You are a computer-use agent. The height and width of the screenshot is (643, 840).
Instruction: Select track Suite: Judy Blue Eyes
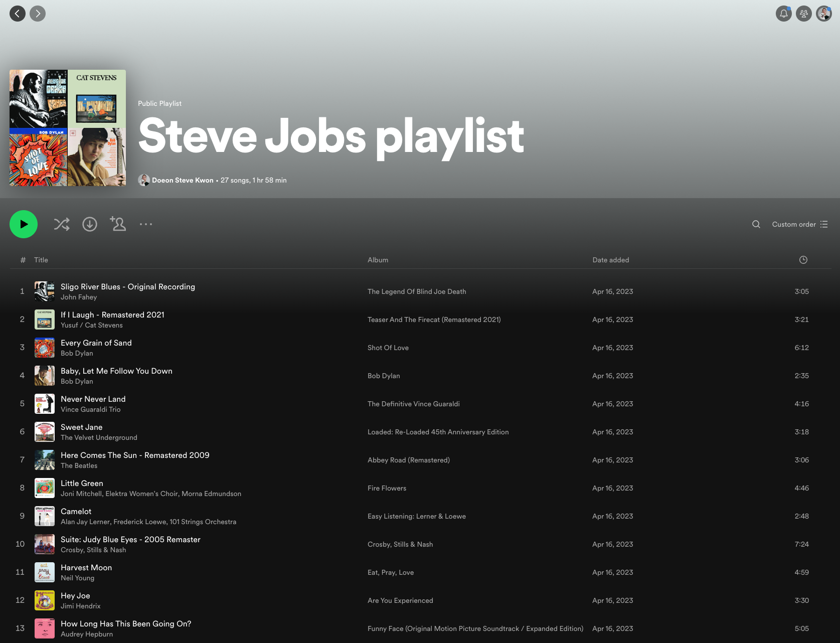click(130, 539)
